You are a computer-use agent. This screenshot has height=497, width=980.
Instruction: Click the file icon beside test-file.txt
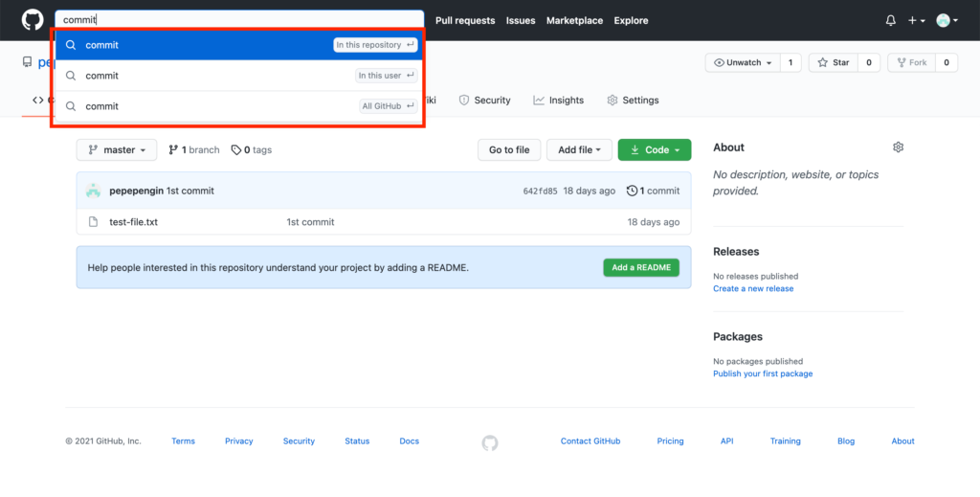tap(93, 222)
